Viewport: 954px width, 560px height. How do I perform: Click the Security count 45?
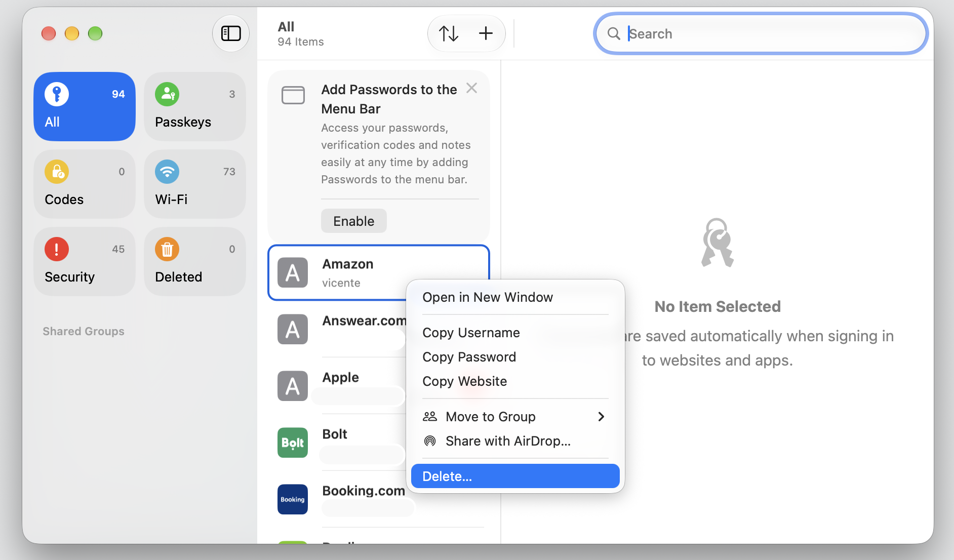118,249
